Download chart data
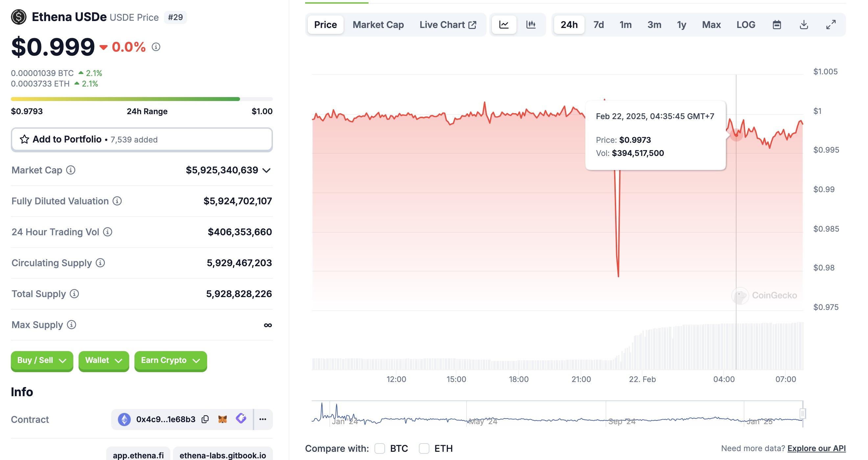This screenshot has height=460, width=868. pos(804,25)
